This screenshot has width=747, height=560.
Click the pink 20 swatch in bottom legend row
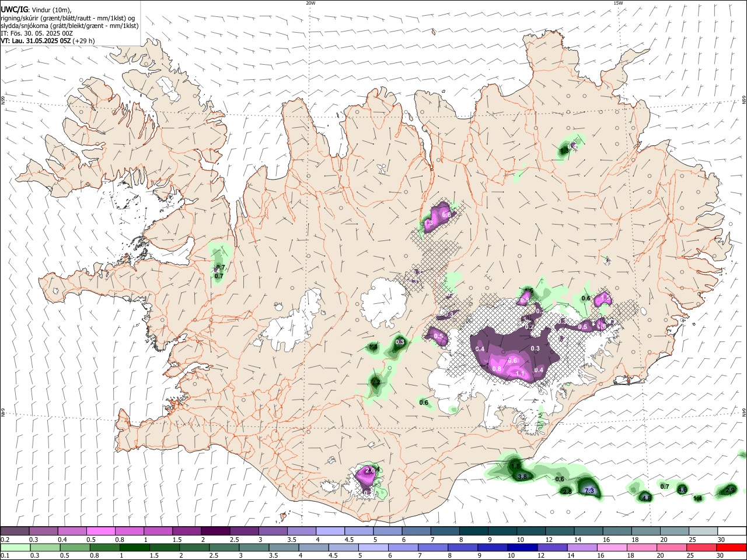click(x=671, y=547)
